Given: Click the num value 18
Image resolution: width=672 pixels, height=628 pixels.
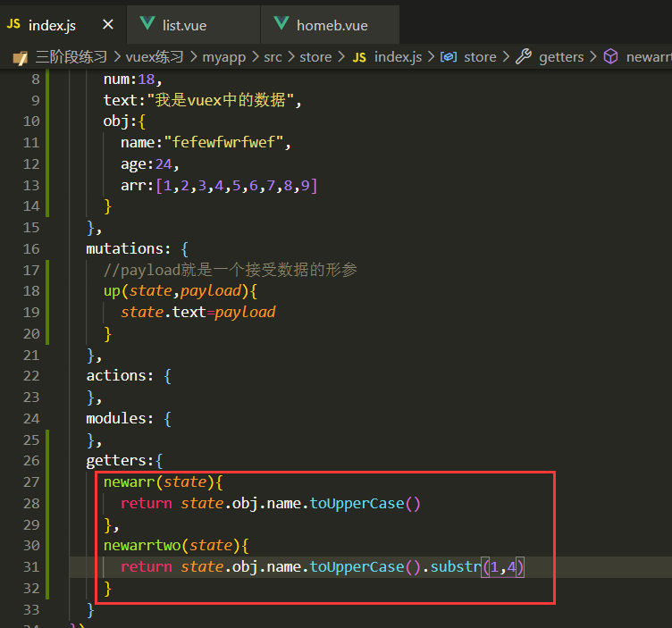Looking at the screenshot, I should point(147,80).
